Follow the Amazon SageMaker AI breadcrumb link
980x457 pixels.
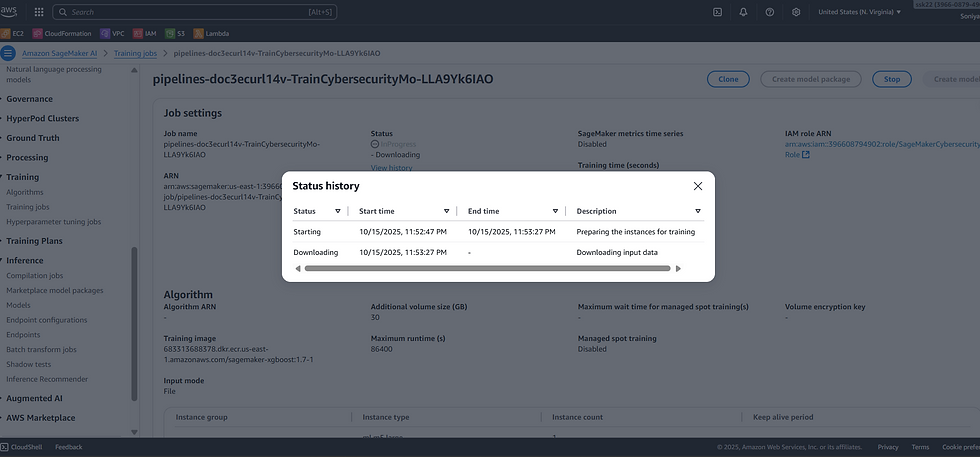point(60,54)
